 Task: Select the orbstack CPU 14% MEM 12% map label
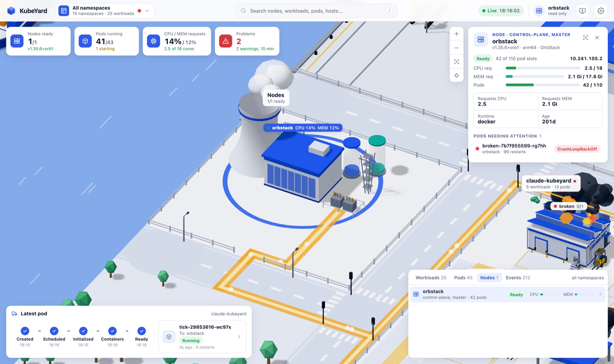click(303, 128)
